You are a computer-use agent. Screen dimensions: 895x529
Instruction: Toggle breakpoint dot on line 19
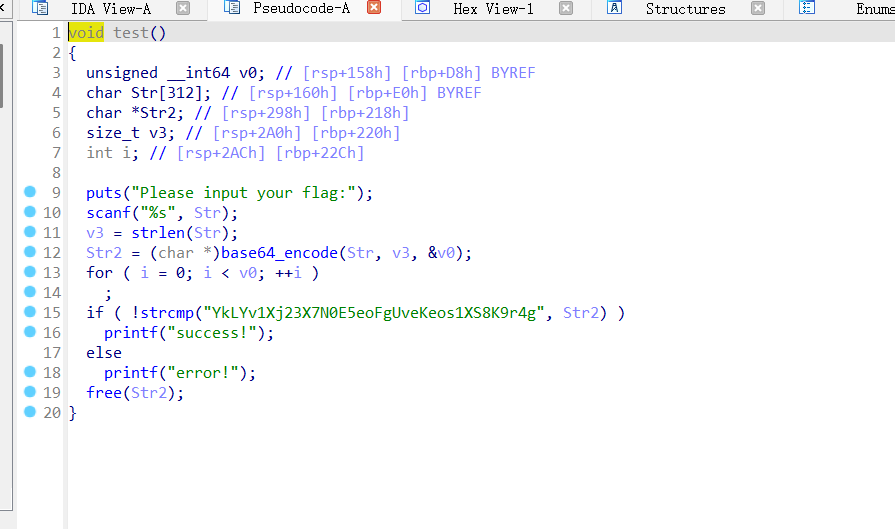[30, 391]
